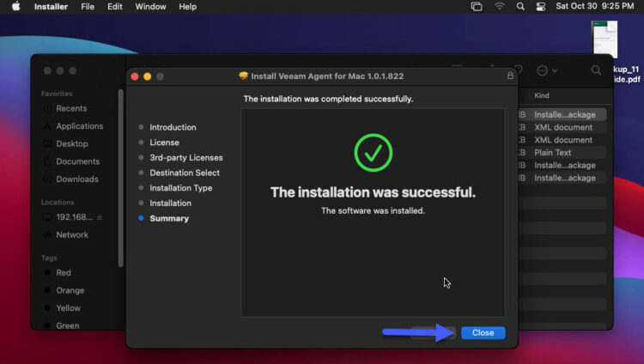
Task: Click the Desktop icon in Finder sidebar
Action: pos(47,143)
